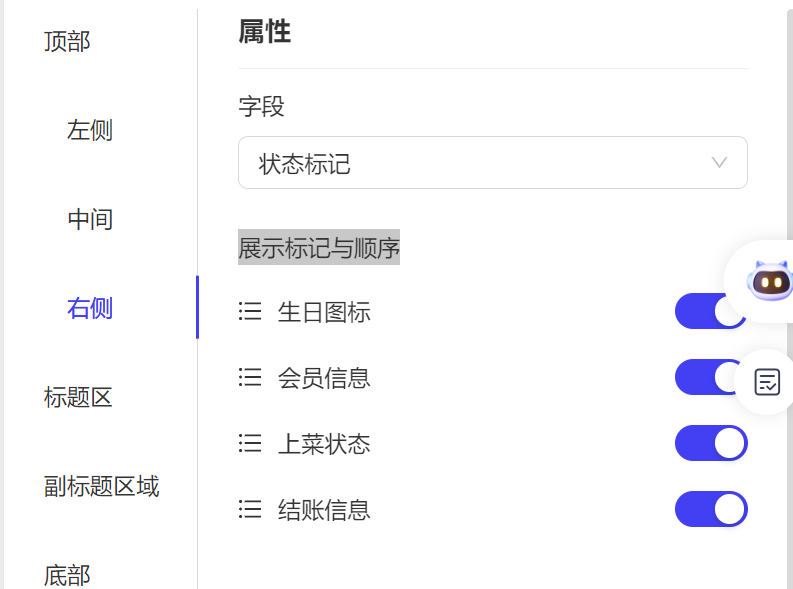Screen dimensions: 793x589
Task: Turn off the 上菜状态 toggle
Action: (711, 443)
